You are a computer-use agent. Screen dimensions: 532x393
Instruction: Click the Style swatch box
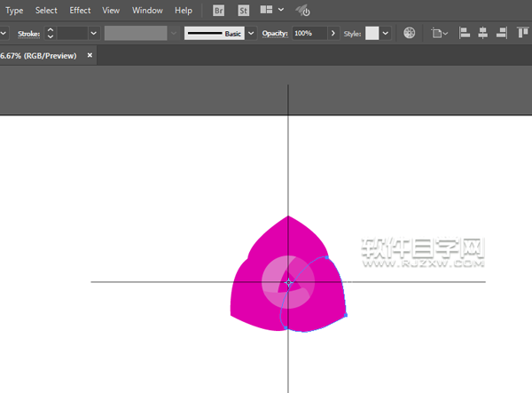pos(372,33)
